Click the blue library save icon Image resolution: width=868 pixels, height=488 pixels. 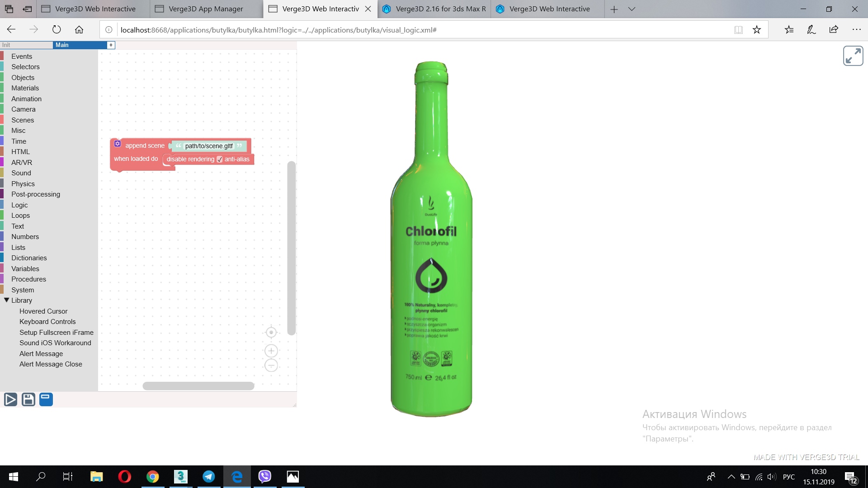click(x=46, y=399)
